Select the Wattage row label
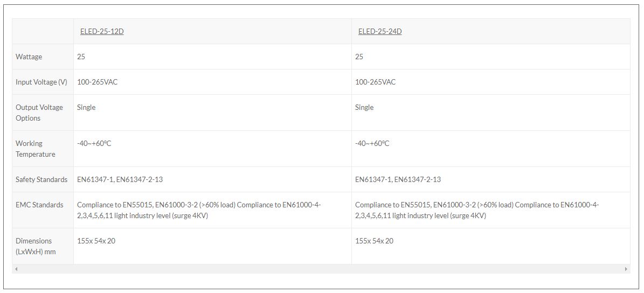 pos(29,57)
